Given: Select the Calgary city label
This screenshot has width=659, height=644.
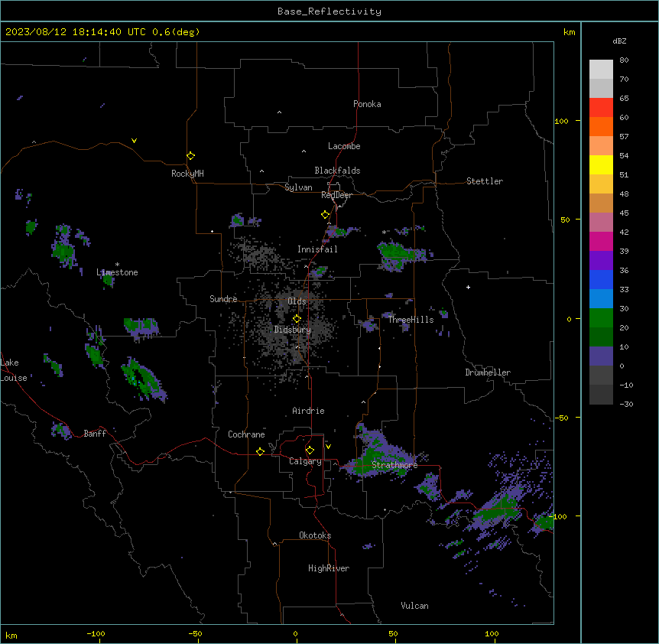Looking at the screenshot, I should pyautogui.click(x=305, y=461).
